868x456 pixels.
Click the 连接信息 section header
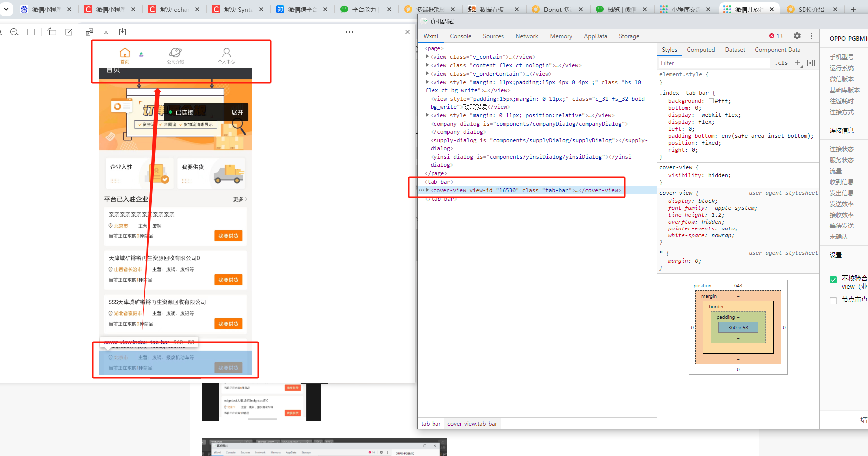click(842, 131)
